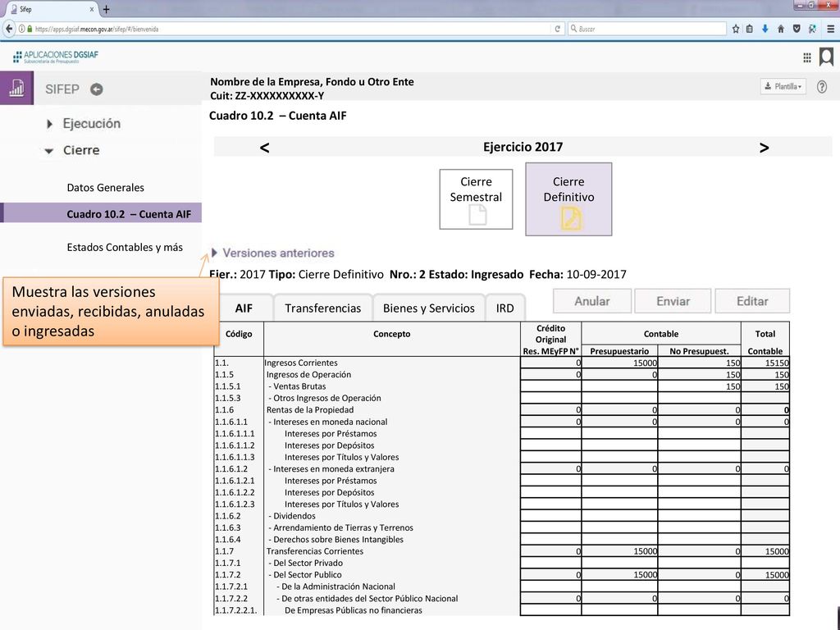
Task: Click the Ventas Brutas row concept
Action: pos(299,386)
